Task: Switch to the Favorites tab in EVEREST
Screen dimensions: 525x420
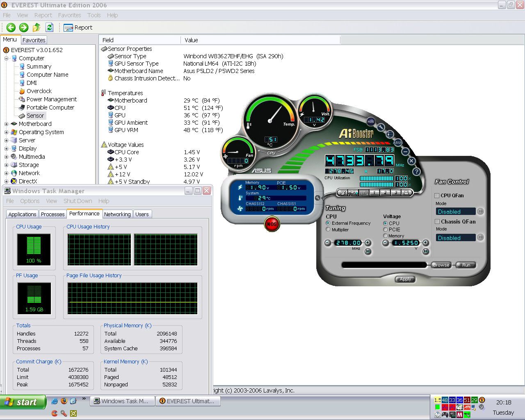Action: coord(34,40)
